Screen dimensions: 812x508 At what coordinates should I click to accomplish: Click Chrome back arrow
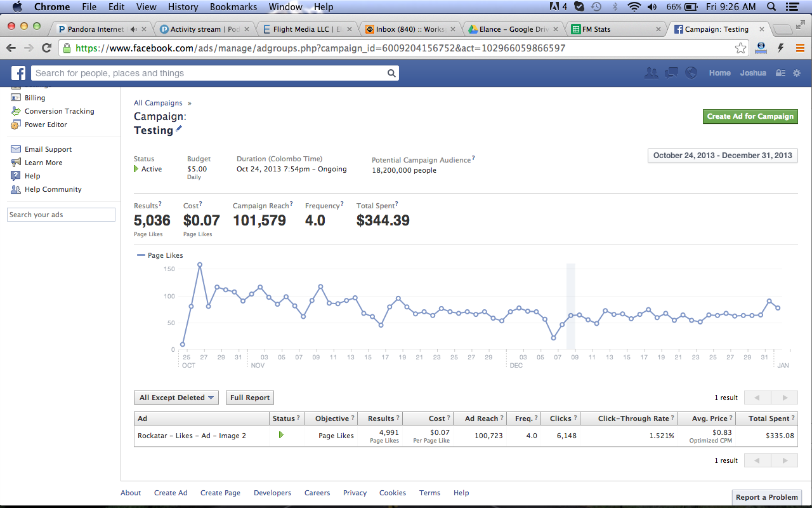[11, 48]
